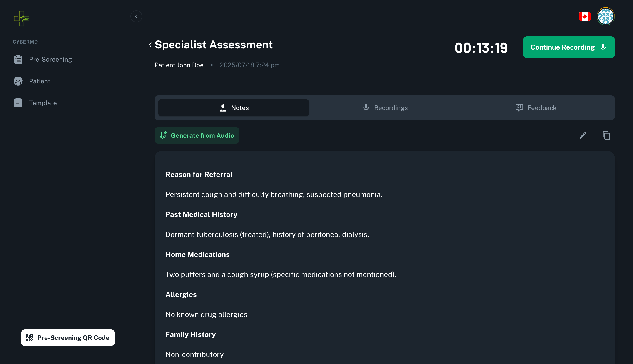Click Generate from Audio button

click(x=197, y=135)
